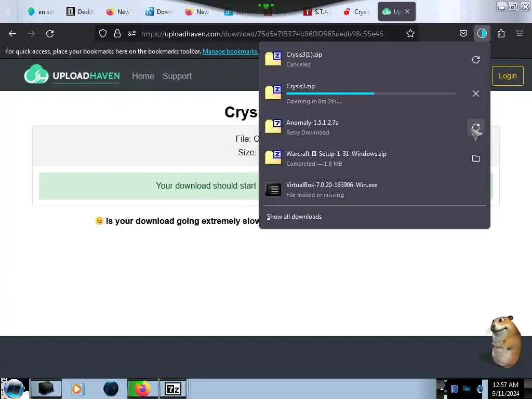Click the Crysis3(1).zip file icon
Viewport: 532px width, 399px height.
tap(273, 59)
